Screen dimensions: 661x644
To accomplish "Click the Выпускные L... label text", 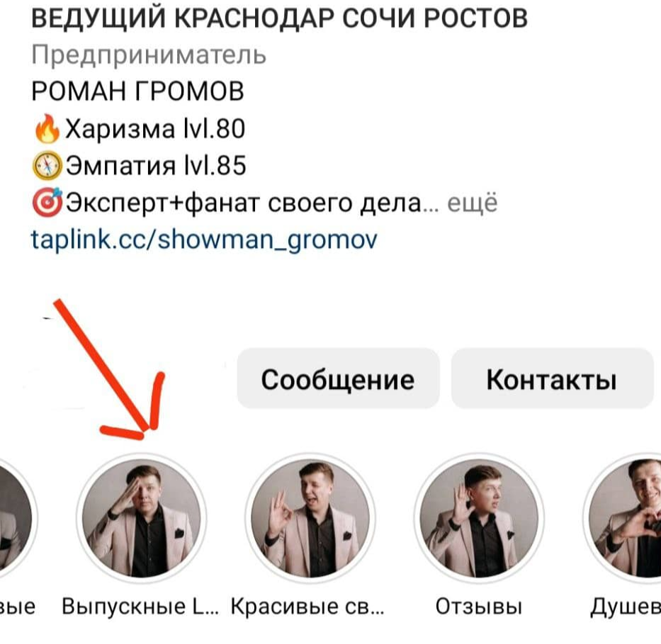I will pos(140,607).
